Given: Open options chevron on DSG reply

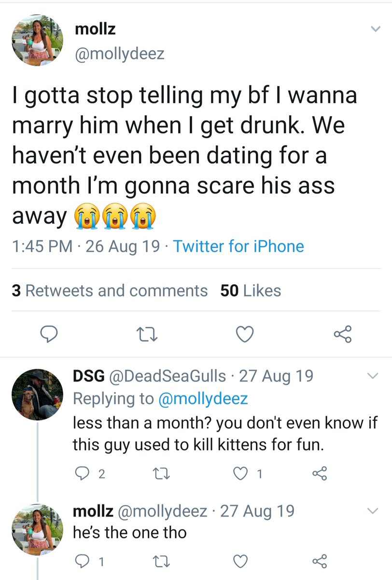Looking at the screenshot, I should click(x=374, y=376).
